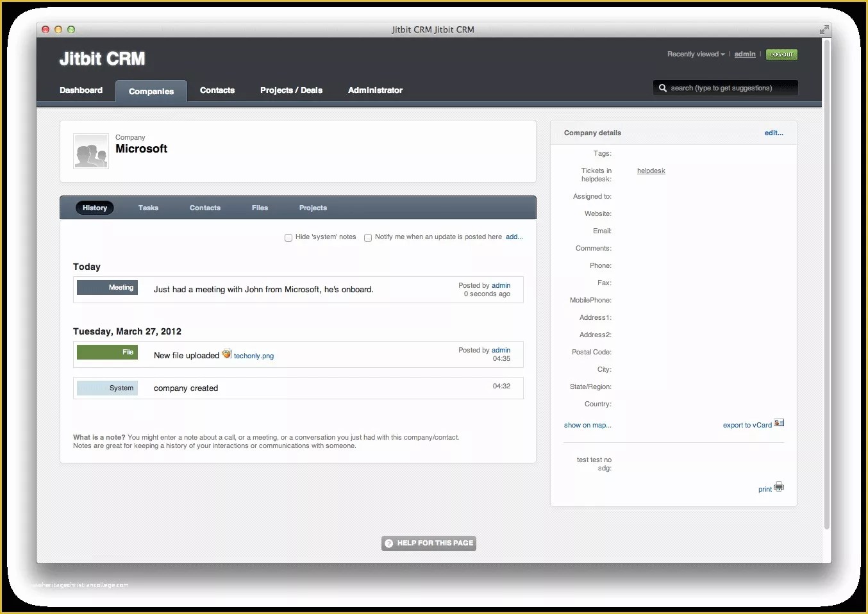Check Notify me when an update is posted

click(368, 237)
